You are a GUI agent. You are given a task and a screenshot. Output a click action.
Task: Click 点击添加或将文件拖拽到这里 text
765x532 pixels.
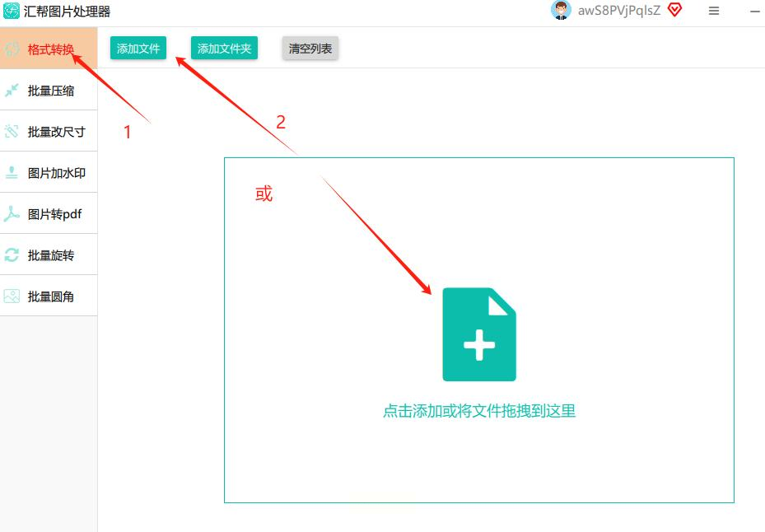(479, 411)
